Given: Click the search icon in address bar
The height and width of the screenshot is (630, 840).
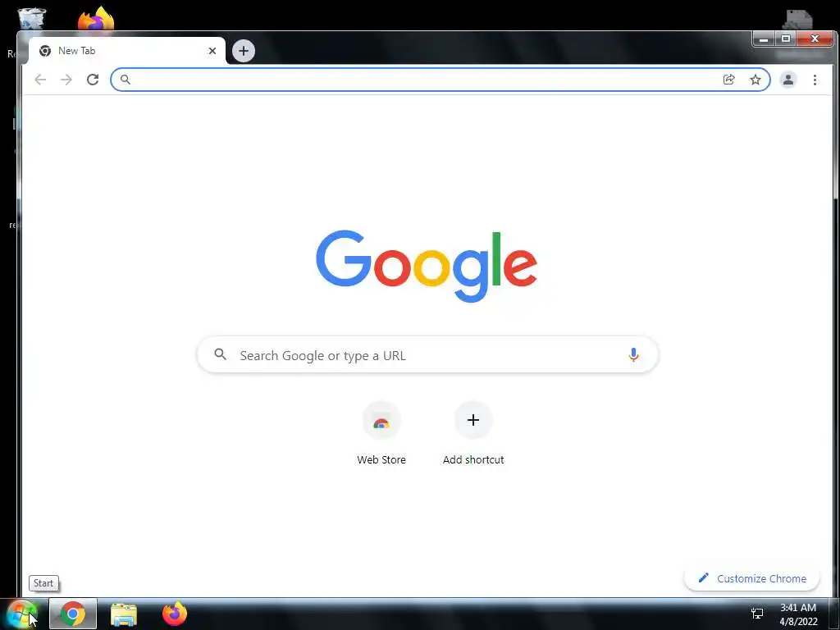Looking at the screenshot, I should (x=125, y=80).
